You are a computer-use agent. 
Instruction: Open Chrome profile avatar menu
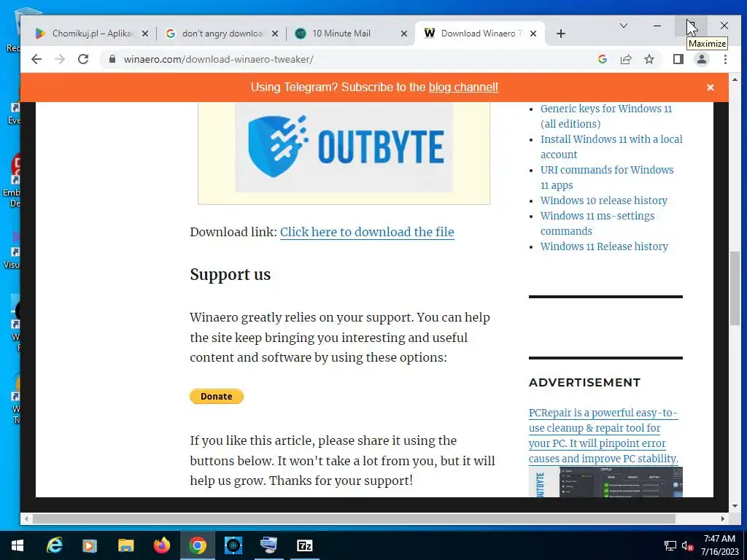point(701,59)
